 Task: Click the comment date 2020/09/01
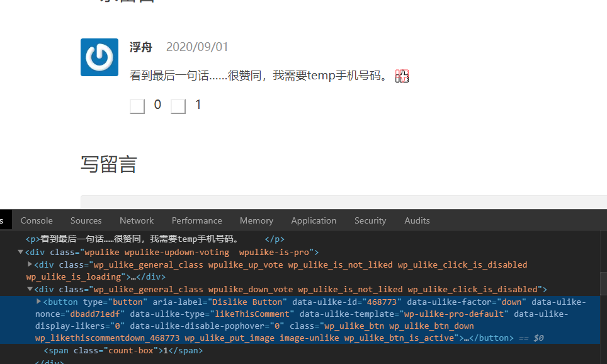[197, 47]
